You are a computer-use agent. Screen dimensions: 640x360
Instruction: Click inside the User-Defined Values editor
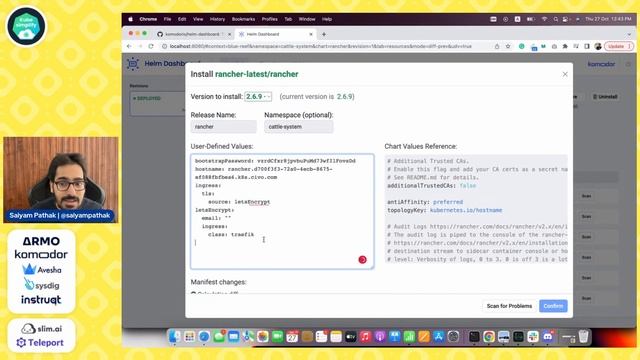[x=282, y=211]
